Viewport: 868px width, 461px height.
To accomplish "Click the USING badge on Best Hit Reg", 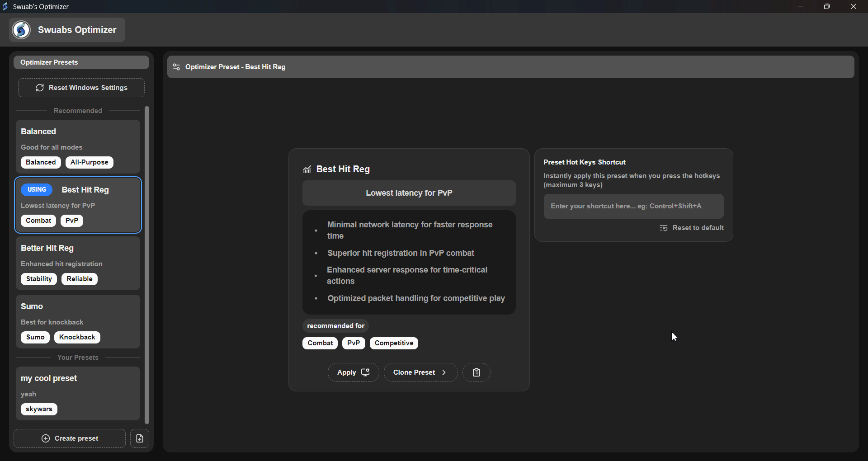I will pyautogui.click(x=37, y=190).
